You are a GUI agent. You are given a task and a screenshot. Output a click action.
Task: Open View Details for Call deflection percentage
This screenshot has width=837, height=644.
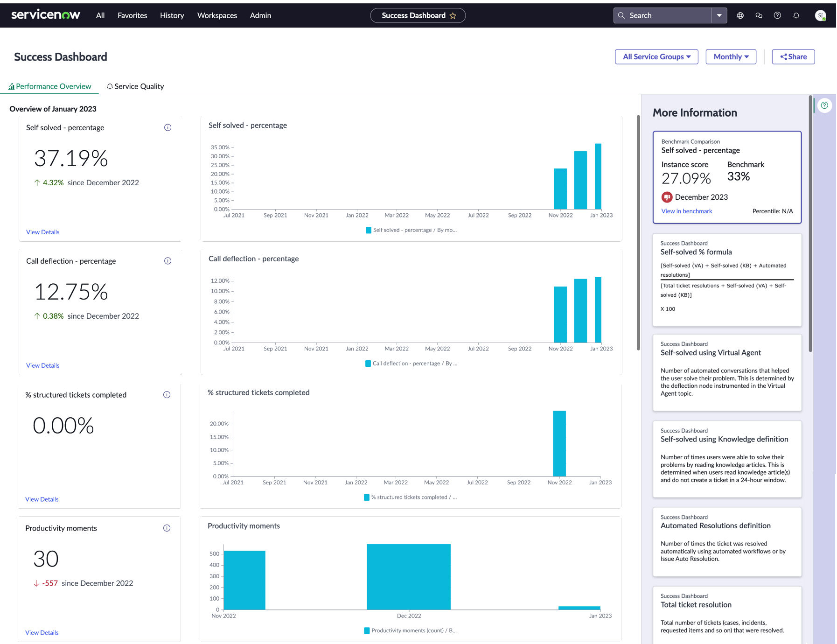[x=43, y=365]
